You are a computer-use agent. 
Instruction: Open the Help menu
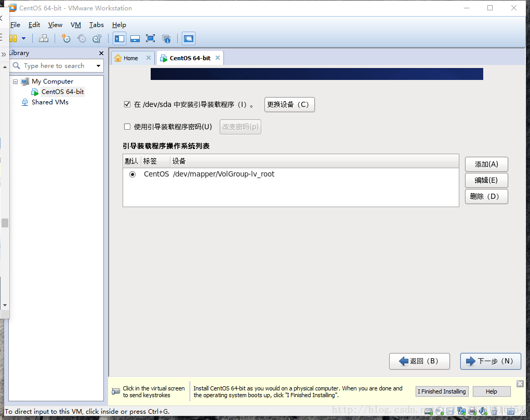point(119,24)
